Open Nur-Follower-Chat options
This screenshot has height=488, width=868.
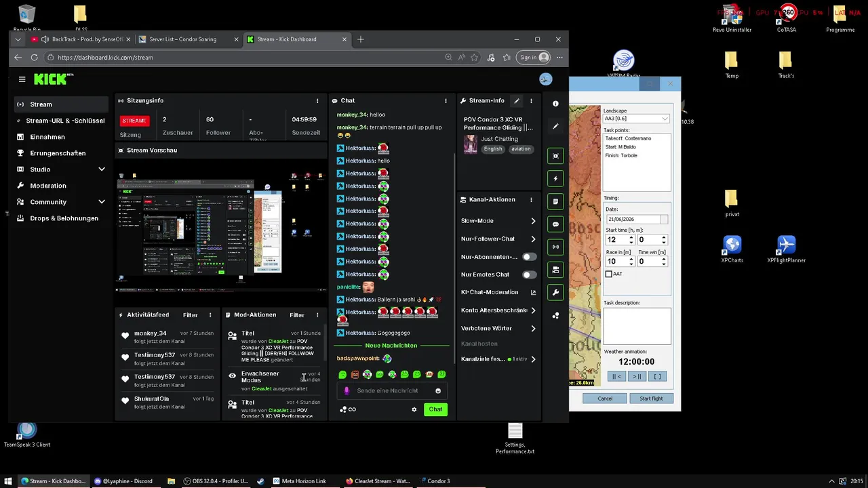click(498, 239)
